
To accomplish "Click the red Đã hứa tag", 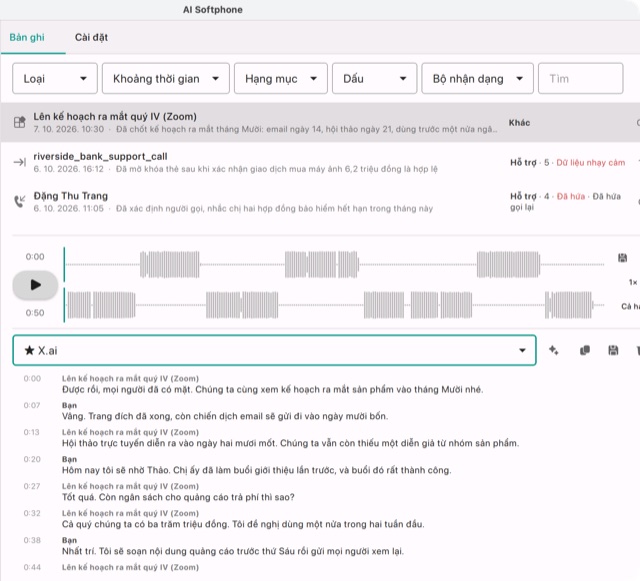I will (571, 196).
